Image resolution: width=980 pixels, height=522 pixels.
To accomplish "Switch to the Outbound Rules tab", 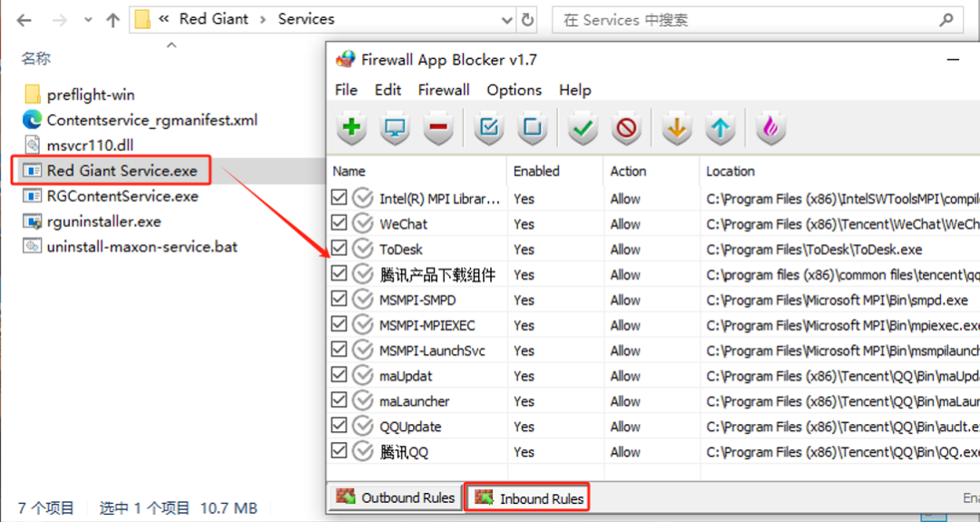I will click(396, 497).
